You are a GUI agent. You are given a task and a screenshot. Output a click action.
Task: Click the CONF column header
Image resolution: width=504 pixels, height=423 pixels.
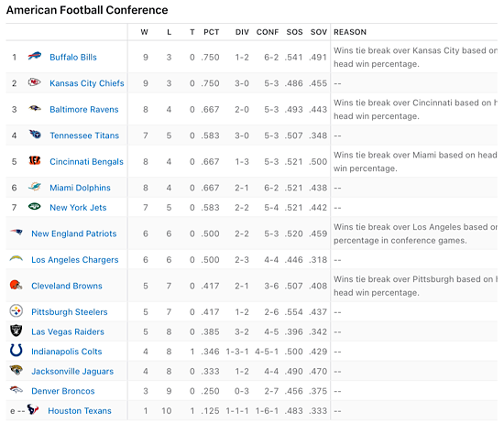[268, 32]
